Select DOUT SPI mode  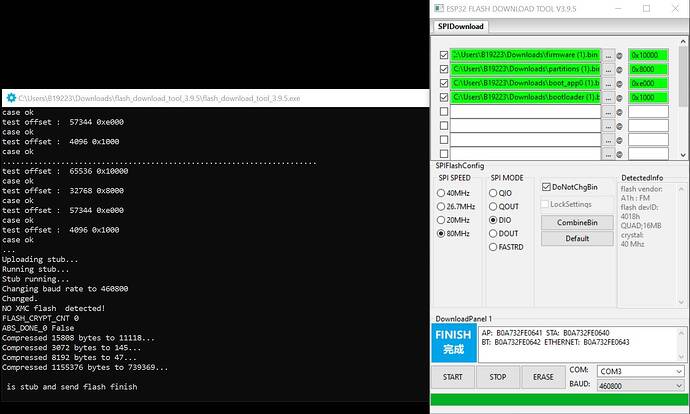pos(493,233)
